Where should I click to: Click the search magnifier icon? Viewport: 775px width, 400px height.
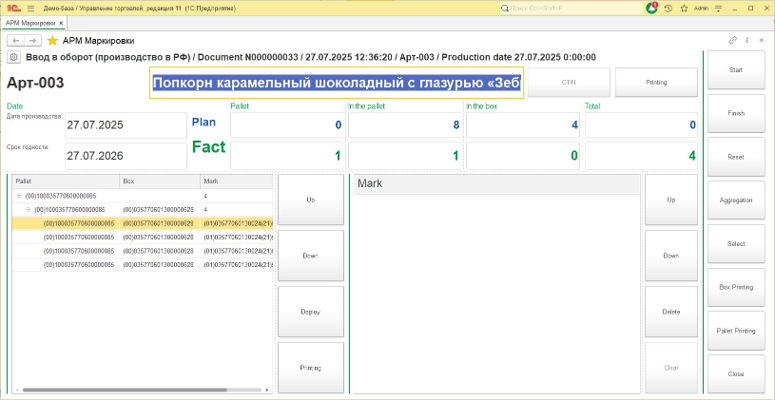(x=505, y=8)
